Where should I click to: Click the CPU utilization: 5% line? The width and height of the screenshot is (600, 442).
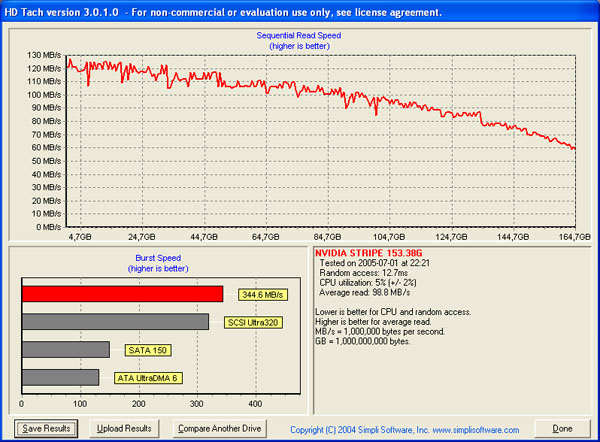pyautogui.click(x=368, y=283)
